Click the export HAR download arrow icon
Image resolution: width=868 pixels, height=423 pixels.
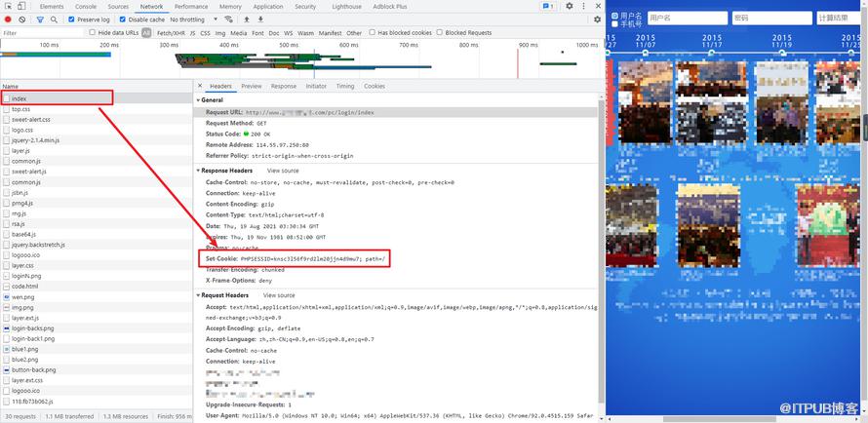pos(260,19)
